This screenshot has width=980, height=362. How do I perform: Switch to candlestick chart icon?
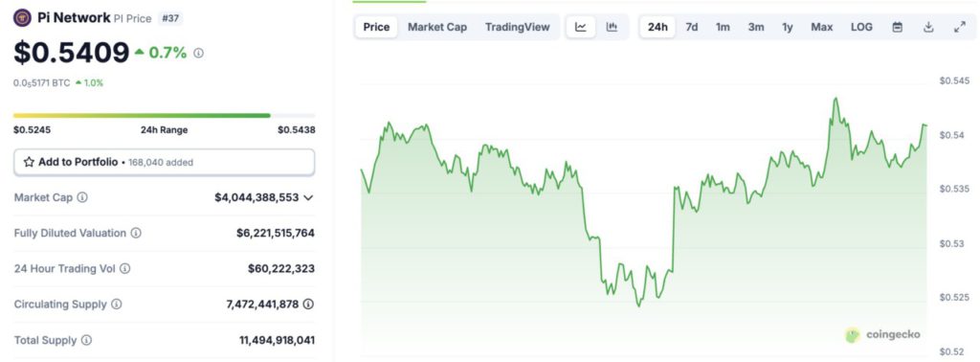[612, 27]
